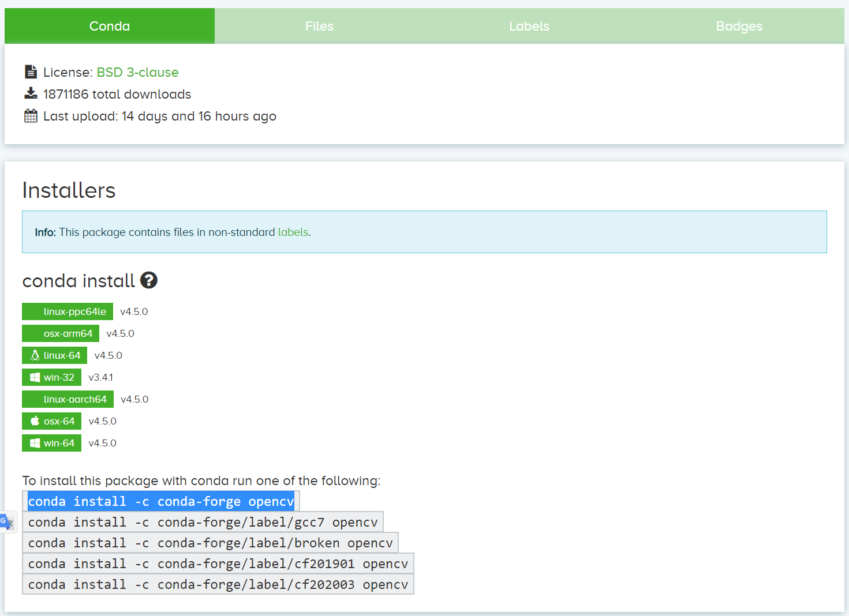
Task: Click the highlighted conda-forge opencv command
Action: pyautogui.click(x=161, y=501)
